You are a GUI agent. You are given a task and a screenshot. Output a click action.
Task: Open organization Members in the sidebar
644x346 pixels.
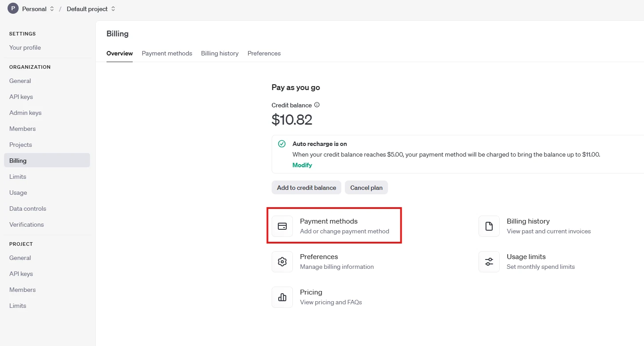coord(22,129)
